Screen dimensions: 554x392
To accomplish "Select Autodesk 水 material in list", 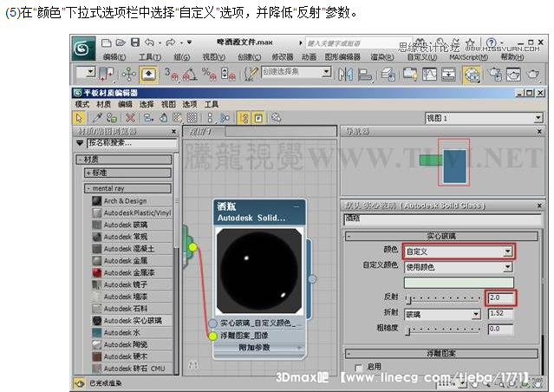I will [x=132, y=333].
